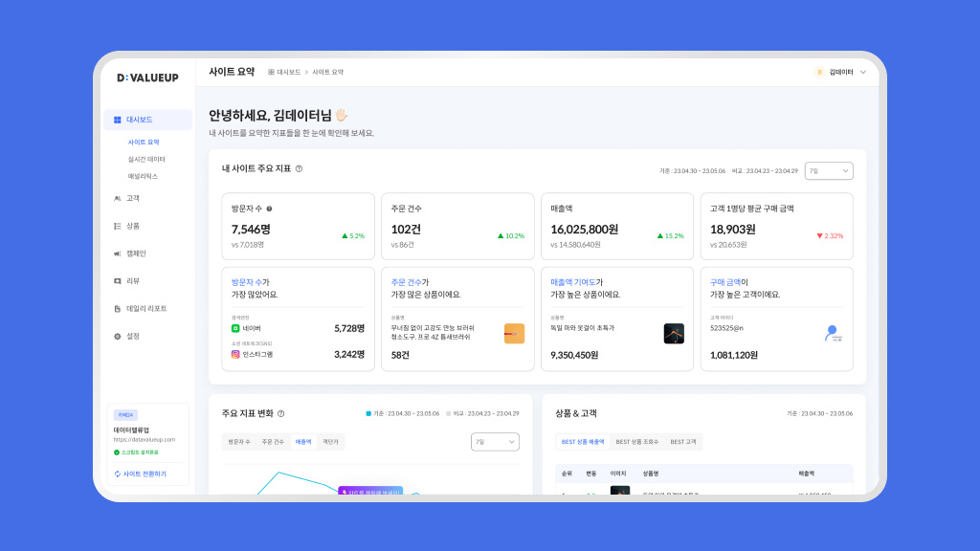Click the 대시보드 breadcrumb text
The height and width of the screenshot is (551, 980).
289,73
